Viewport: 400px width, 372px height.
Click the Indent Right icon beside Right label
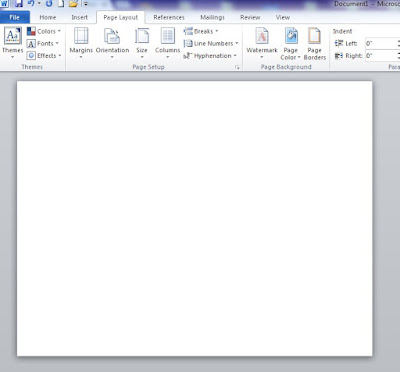click(x=339, y=56)
